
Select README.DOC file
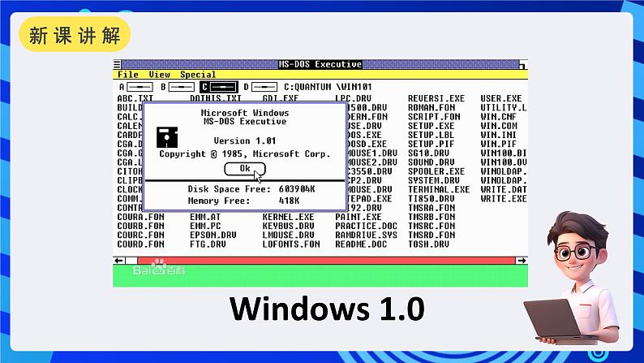tap(360, 244)
